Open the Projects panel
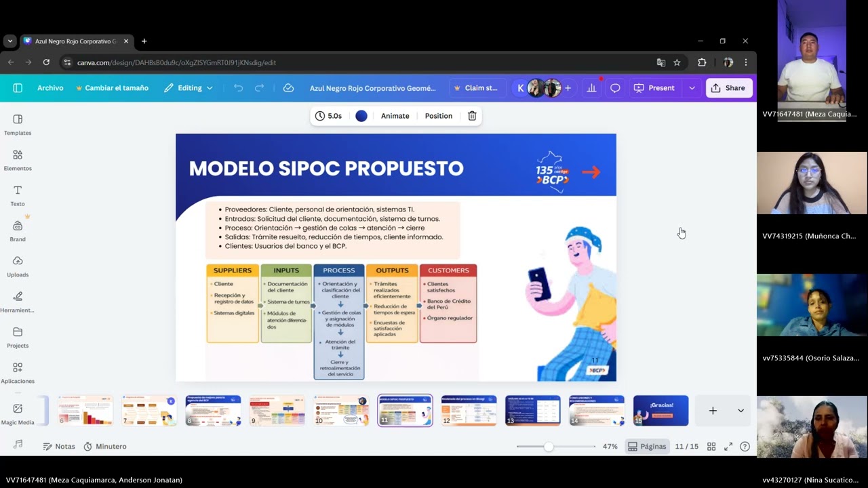Image resolution: width=868 pixels, height=488 pixels. [18, 338]
